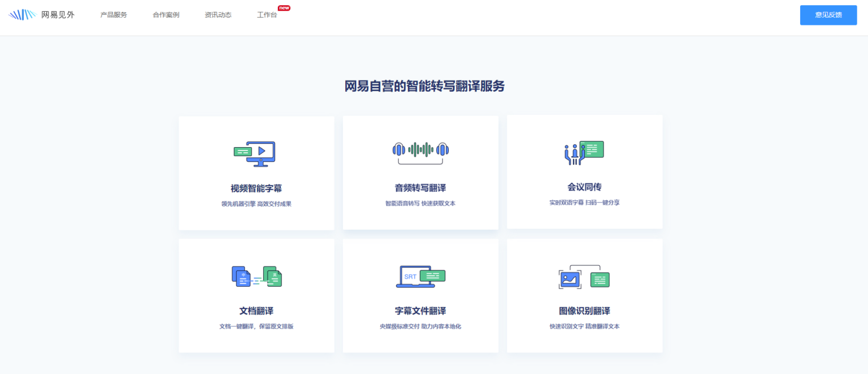The image size is (868, 374).
Task: Select the 合作案例 menu item
Action: 166,15
